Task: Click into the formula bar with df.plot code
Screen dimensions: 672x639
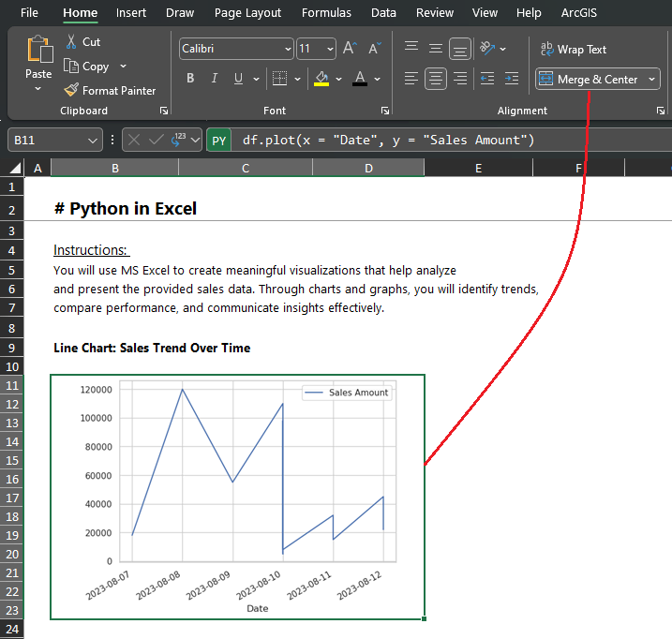Action: coord(450,141)
